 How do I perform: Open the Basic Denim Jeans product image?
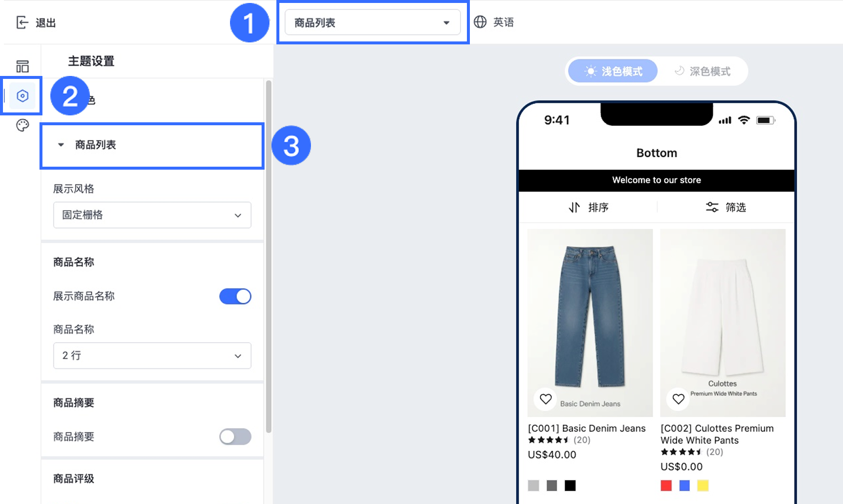[x=590, y=323]
